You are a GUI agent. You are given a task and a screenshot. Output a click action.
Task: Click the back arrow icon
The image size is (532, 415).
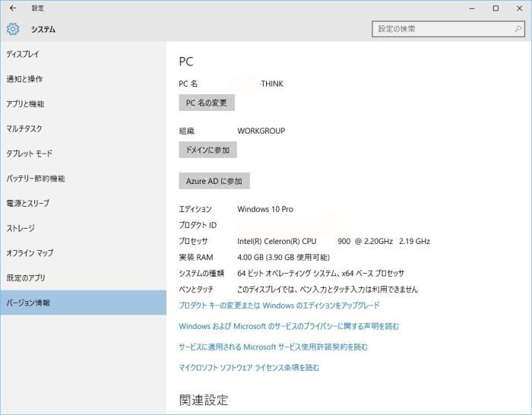(12, 8)
